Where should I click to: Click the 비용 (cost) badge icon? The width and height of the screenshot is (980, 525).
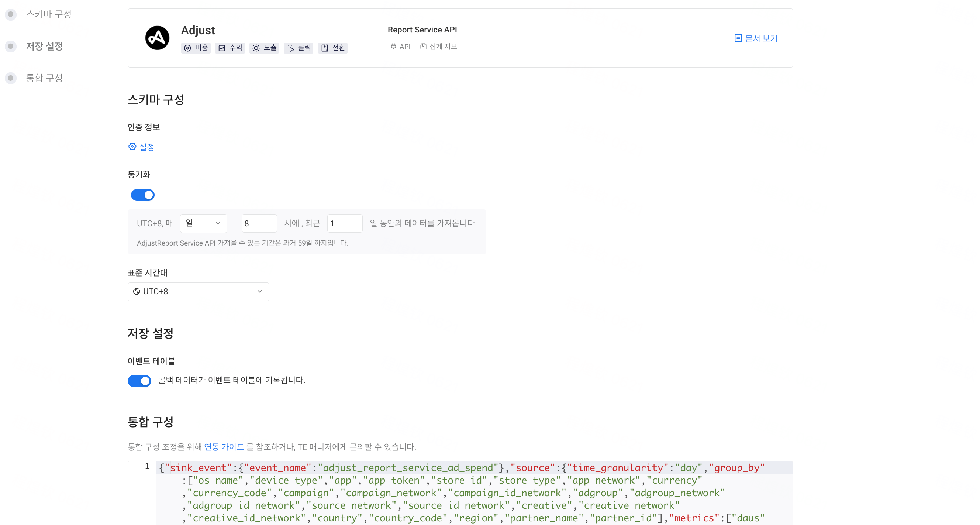pyautogui.click(x=187, y=48)
